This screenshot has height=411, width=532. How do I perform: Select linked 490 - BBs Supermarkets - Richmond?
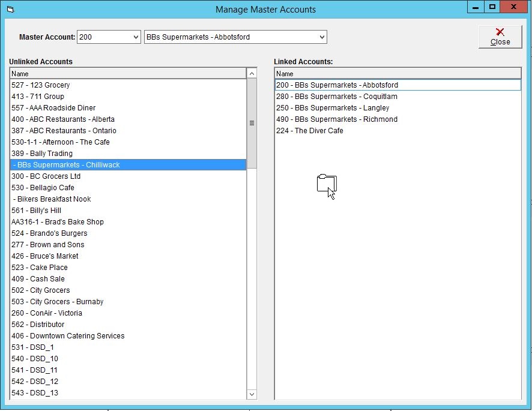[x=397, y=119]
